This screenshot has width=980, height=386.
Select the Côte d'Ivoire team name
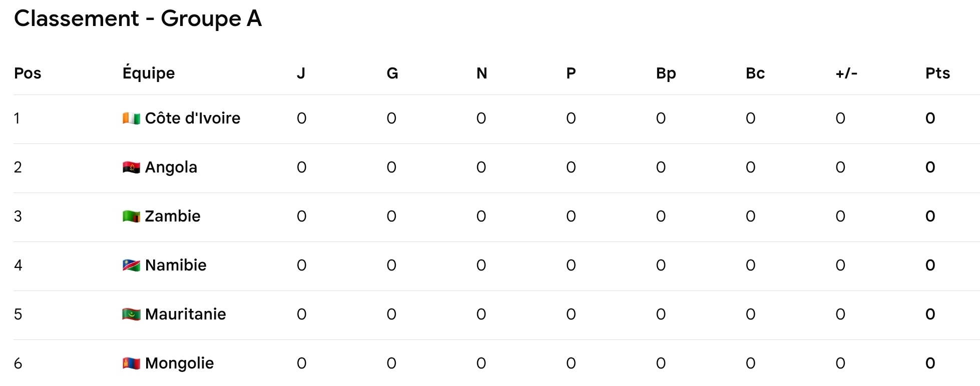coord(193,118)
